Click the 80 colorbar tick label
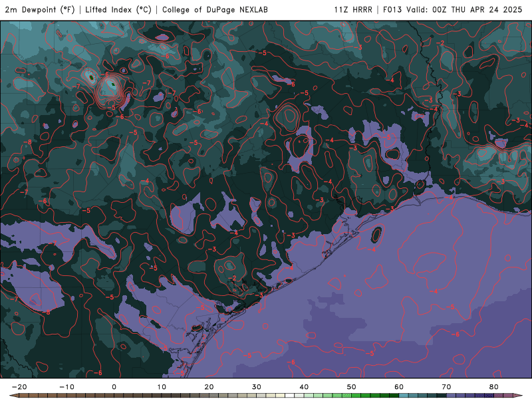532x399 pixels. click(x=494, y=386)
